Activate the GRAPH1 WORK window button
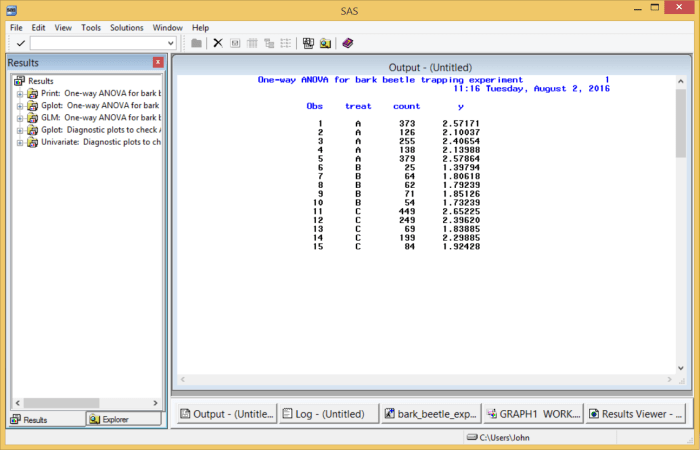 tap(533, 414)
